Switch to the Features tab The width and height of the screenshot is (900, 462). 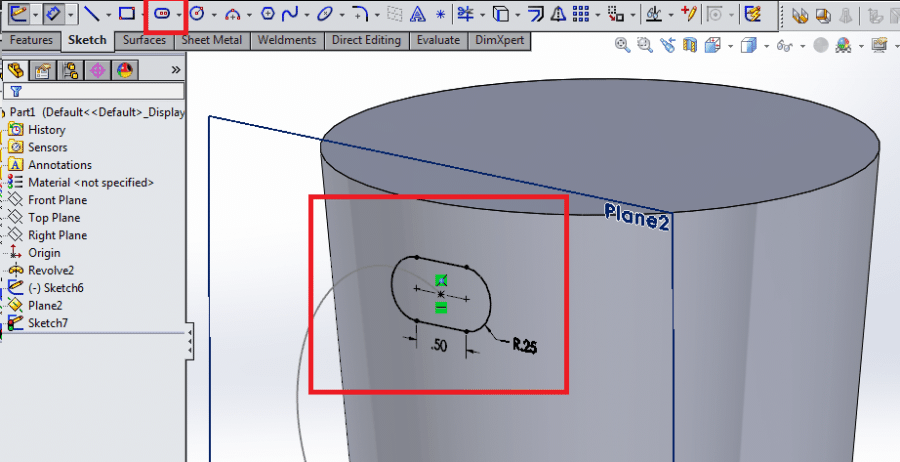31,40
